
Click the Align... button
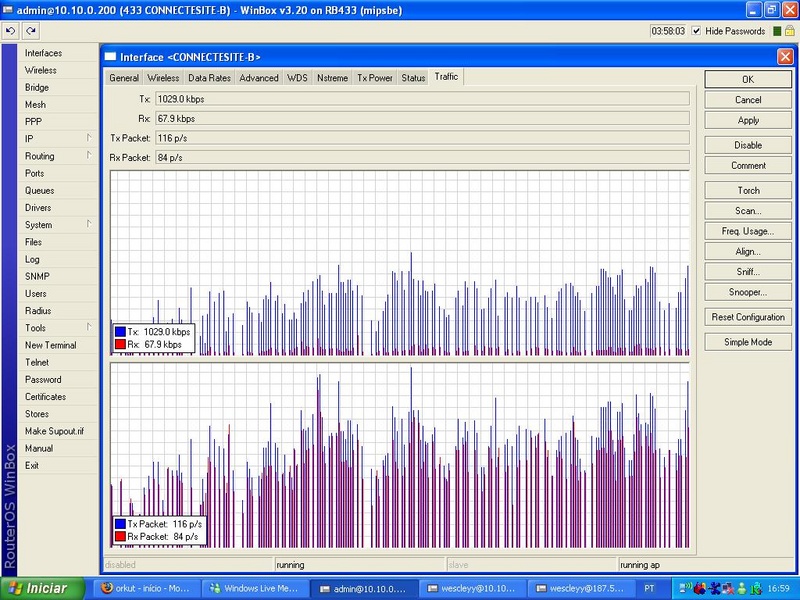point(748,252)
